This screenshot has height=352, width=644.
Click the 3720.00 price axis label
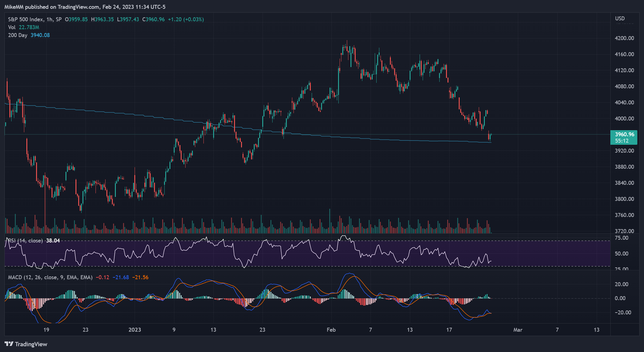click(x=624, y=231)
